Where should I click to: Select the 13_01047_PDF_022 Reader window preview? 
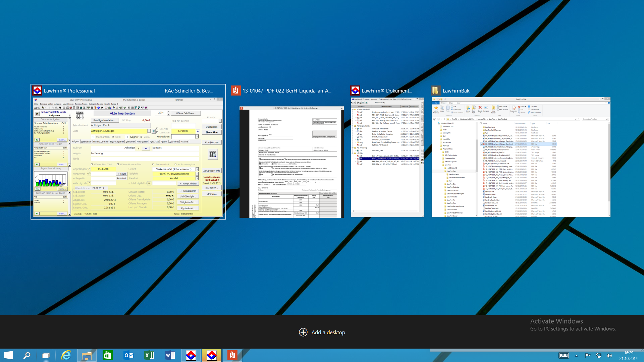[291, 162]
